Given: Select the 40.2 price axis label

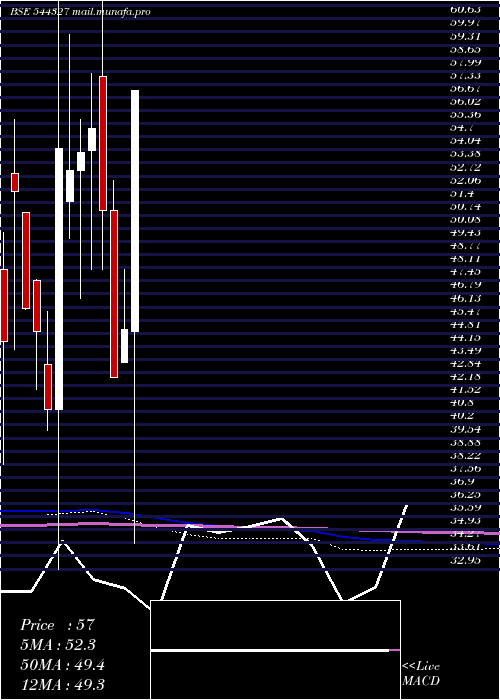Looking at the screenshot, I should click(462, 416).
